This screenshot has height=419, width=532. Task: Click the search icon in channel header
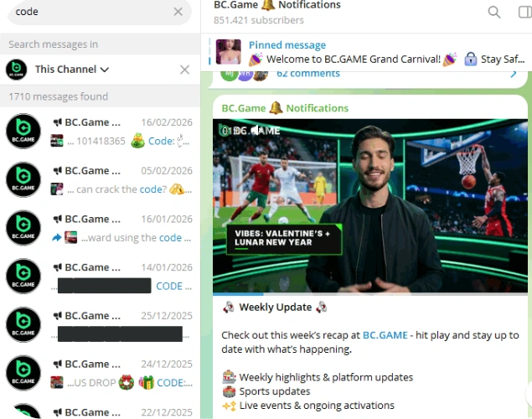coord(494,13)
